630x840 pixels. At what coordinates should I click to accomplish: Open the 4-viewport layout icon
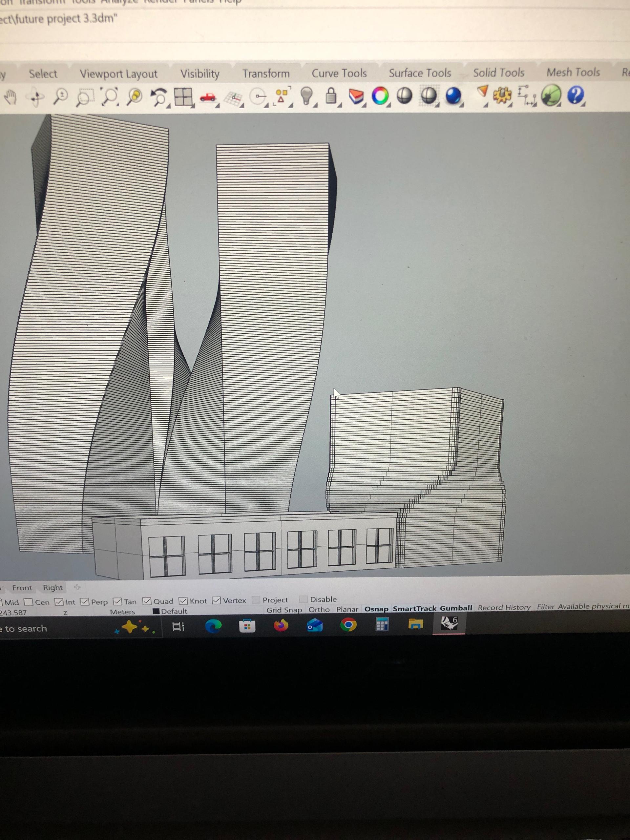[183, 96]
